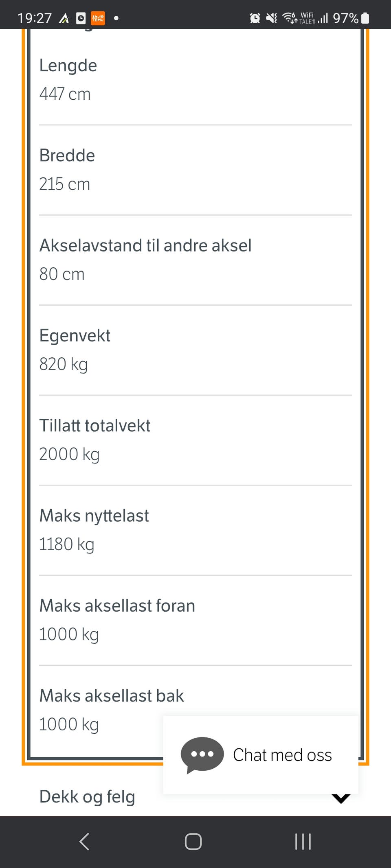Tap the WiFi signal status icon
The height and width of the screenshot is (868, 391).
click(290, 18)
